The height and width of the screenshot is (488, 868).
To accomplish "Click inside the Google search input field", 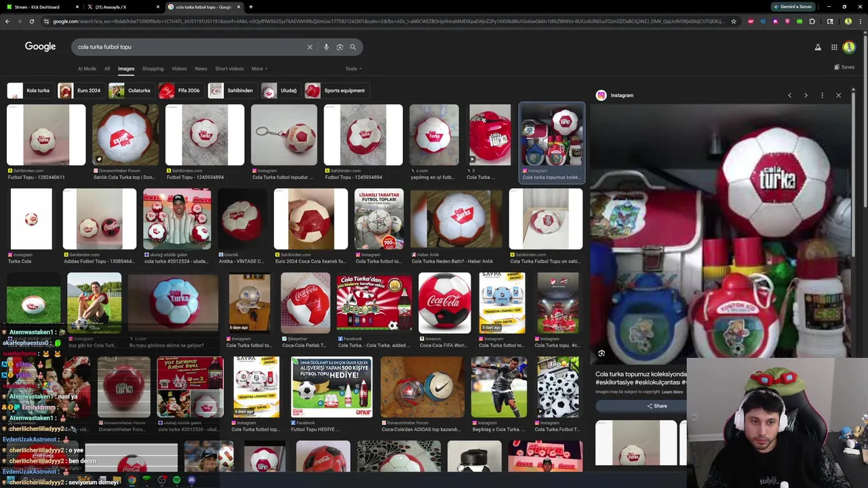I will click(x=190, y=47).
